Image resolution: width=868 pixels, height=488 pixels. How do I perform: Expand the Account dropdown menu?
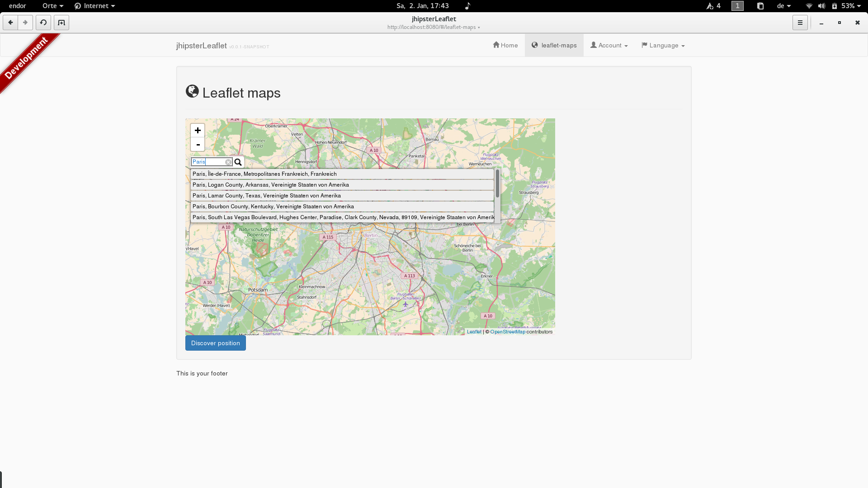click(x=609, y=46)
